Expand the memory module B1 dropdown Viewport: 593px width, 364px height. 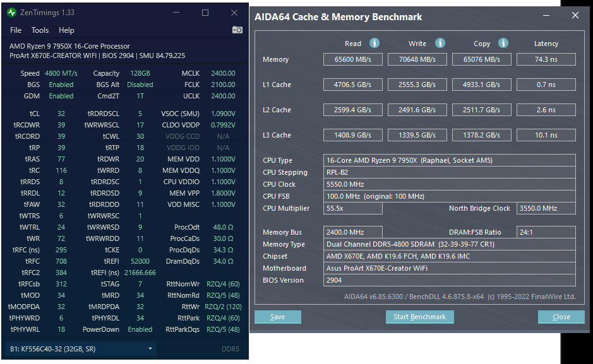pyautogui.click(x=150, y=349)
